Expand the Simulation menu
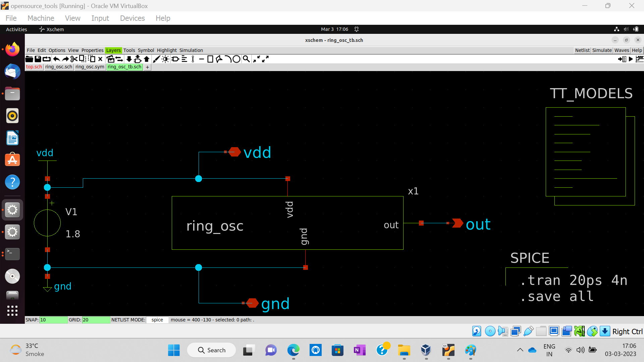Screen dimensions: 644x362 pos(191,50)
